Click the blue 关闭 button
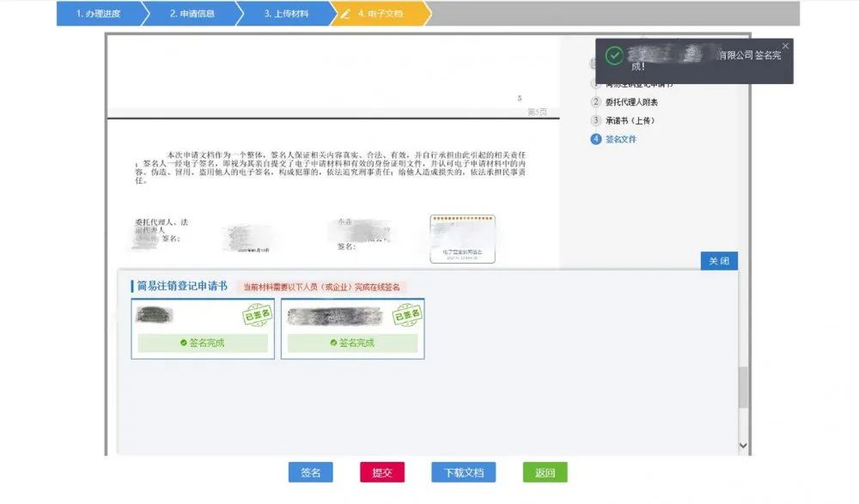Image resolution: width=859 pixels, height=504 pixels. point(719,261)
